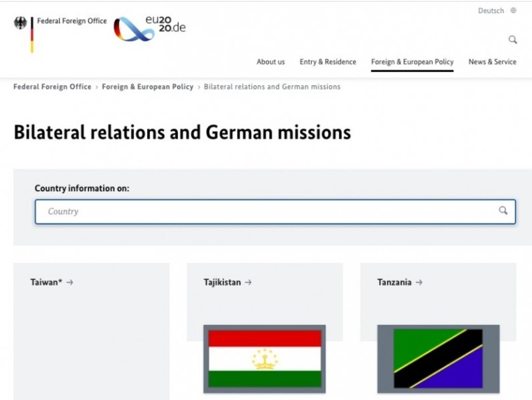This screenshot has width=532, height=400.
Task: Click the eu2020.de infinity logo
Action: point(133,29)
